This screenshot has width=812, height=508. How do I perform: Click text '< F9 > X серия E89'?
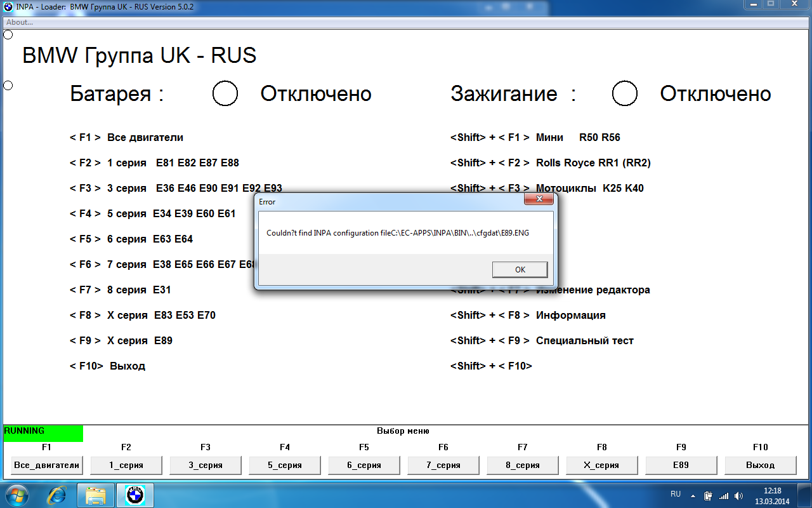point(121,340)
